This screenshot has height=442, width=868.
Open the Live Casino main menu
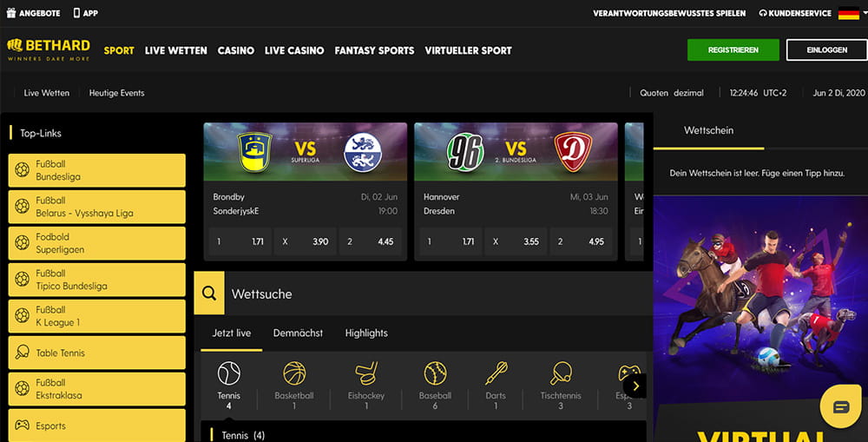click(294, 50)
